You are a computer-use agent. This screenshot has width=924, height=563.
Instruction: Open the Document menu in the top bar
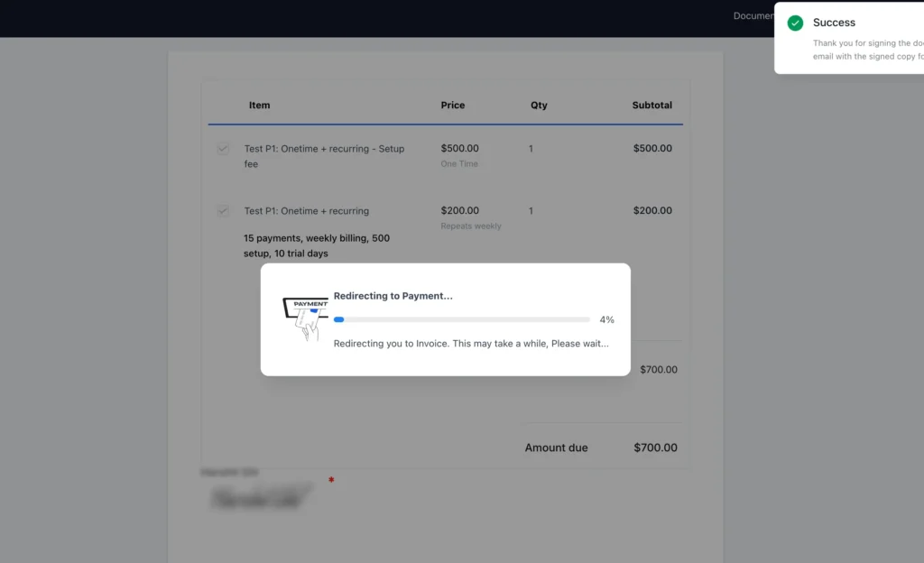pos(753,15)
